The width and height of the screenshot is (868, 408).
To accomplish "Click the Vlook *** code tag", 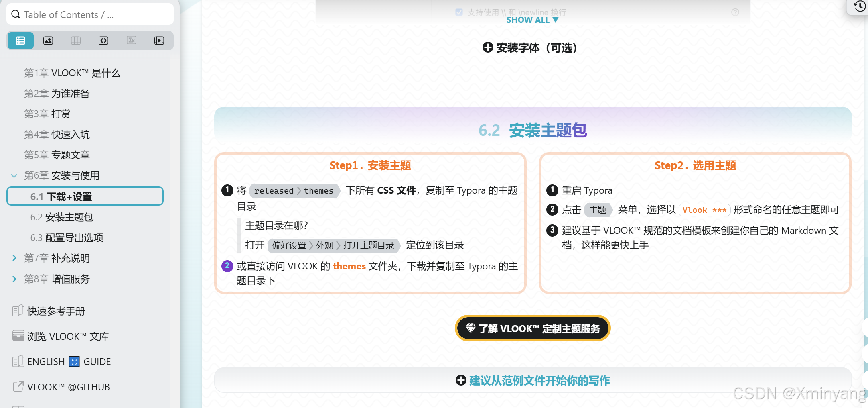I will pos(705,210).
